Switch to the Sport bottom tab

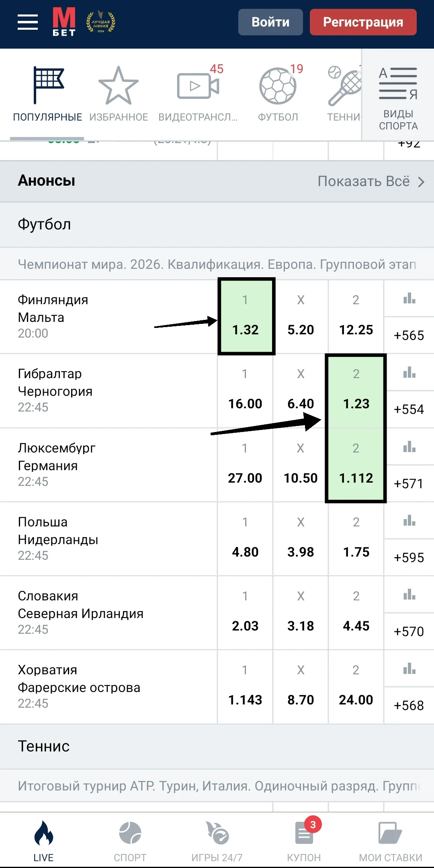point(130,840)
